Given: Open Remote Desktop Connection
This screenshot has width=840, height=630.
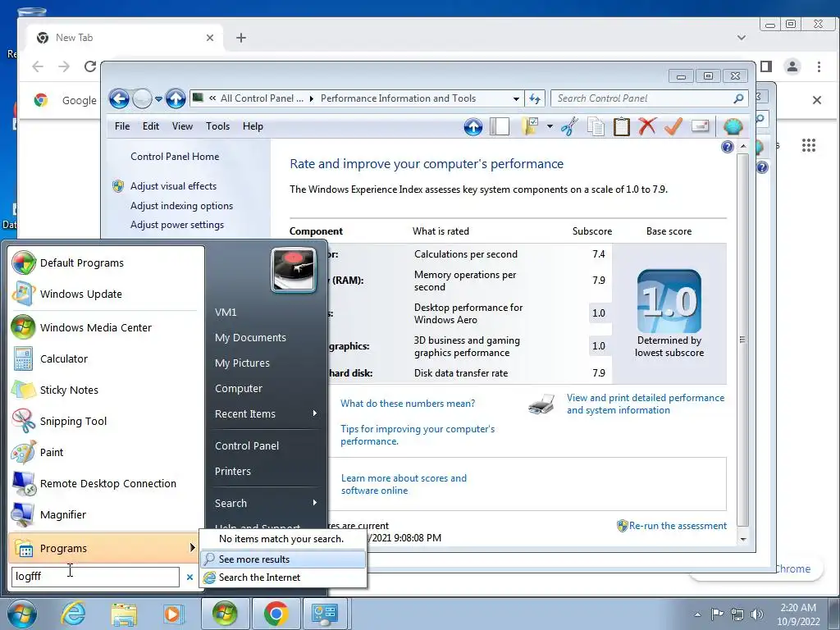Looking at the screenshot, I should [106, 484].
